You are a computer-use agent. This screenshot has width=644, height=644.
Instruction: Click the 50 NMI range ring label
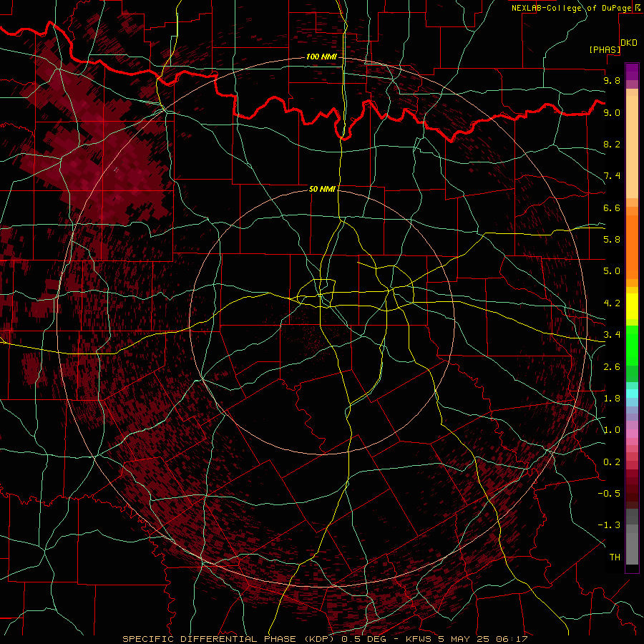click(322, 189)
